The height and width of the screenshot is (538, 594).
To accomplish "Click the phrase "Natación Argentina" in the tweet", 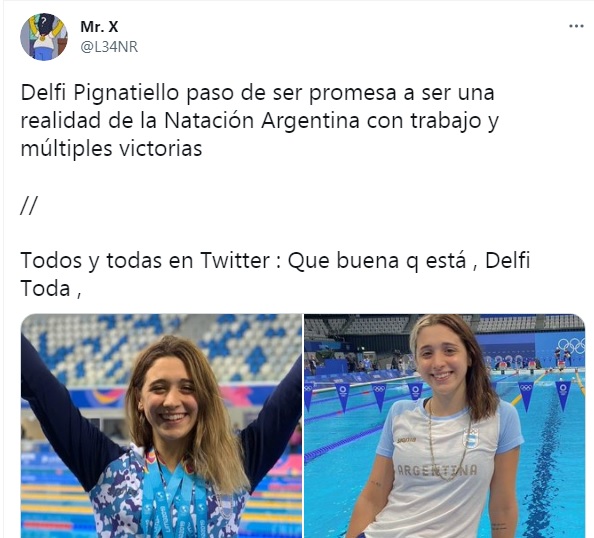I will [262, 121].
